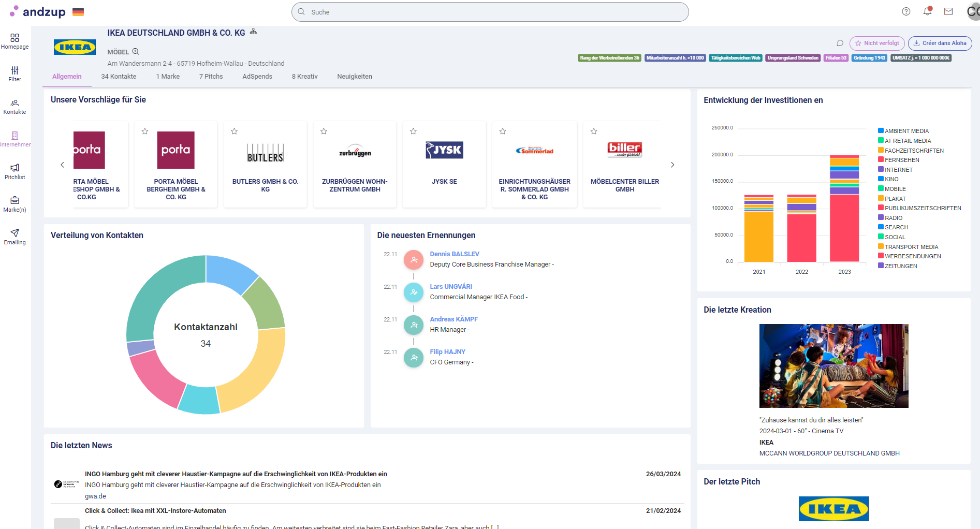Open the Butlers GmbH & Co. KG card
Screen dimensions: 980x529
265,165
